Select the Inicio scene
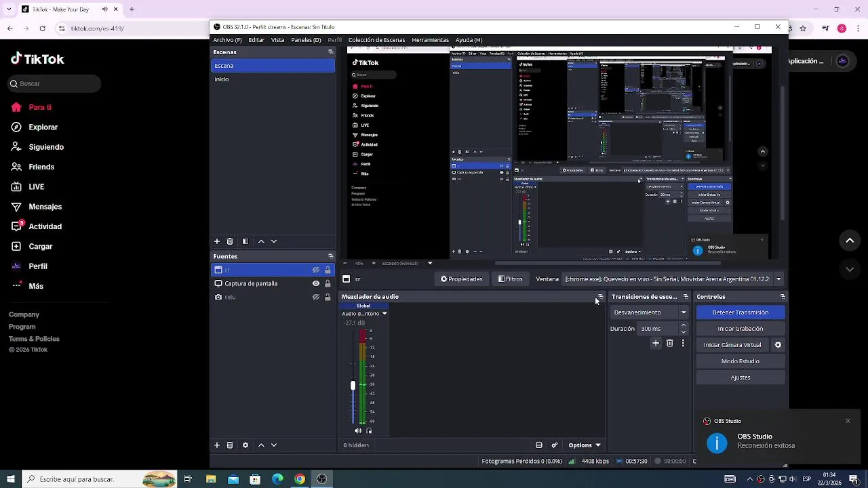This screenshot has height=488, width=868. click(273, 79)
